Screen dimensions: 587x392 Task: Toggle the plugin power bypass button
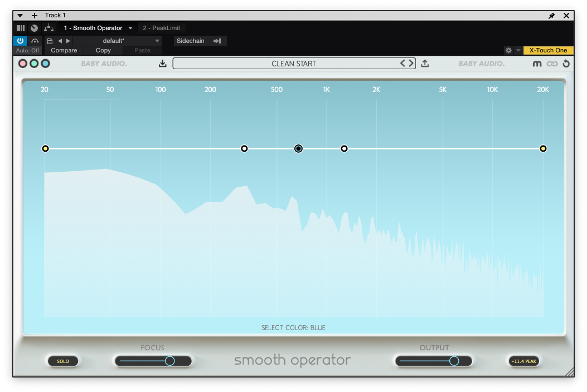click(x=20, y=41)
